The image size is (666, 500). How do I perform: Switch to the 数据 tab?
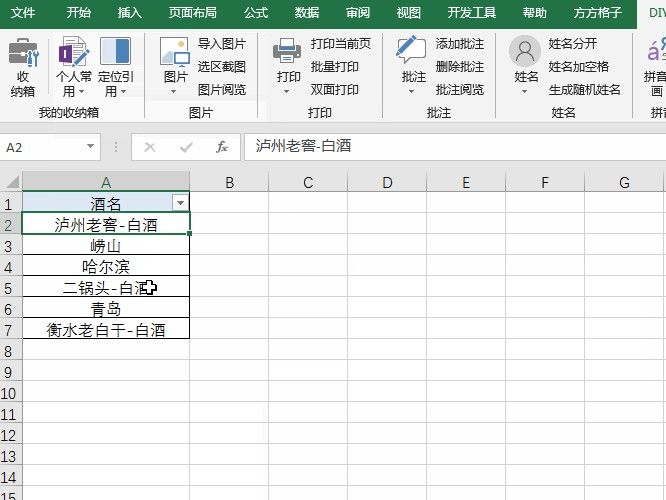(x=307, y=13)
